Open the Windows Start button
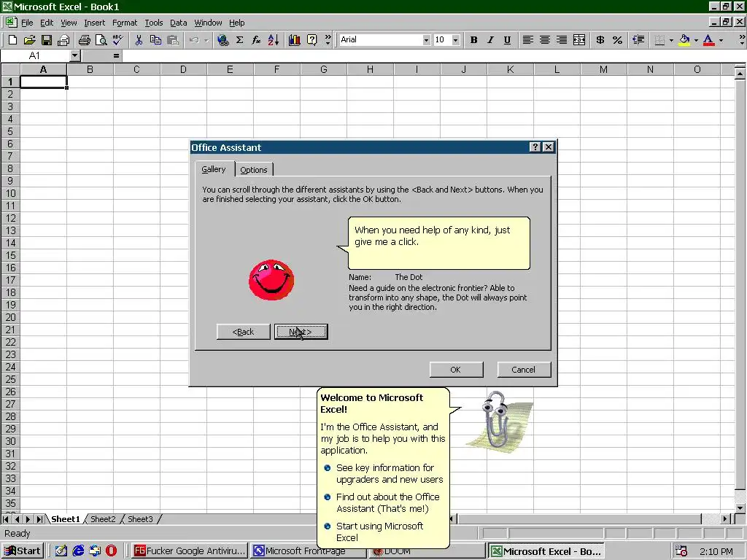747x560 pixels. click(23, 551)
